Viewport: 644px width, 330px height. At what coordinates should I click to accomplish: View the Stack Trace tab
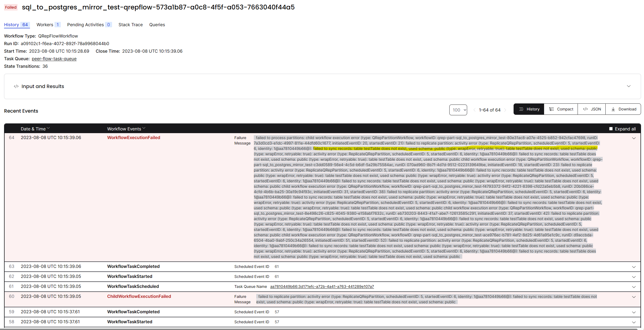click(131, 25)
